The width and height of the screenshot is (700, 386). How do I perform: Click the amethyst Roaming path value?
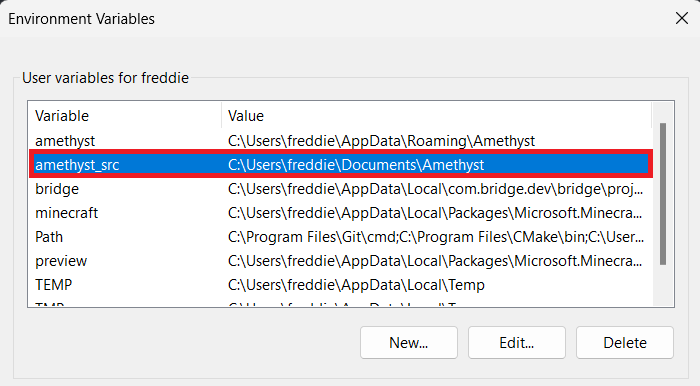381,141
